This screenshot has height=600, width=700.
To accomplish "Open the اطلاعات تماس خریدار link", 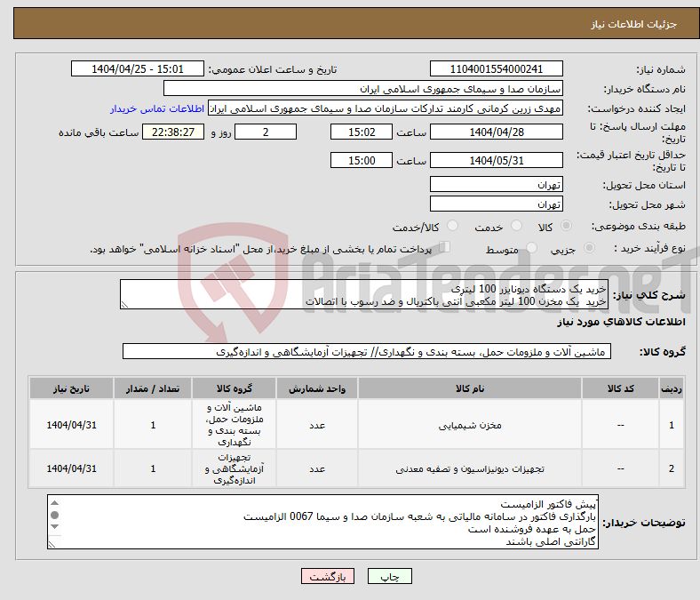I will click(x=157, y=108).
